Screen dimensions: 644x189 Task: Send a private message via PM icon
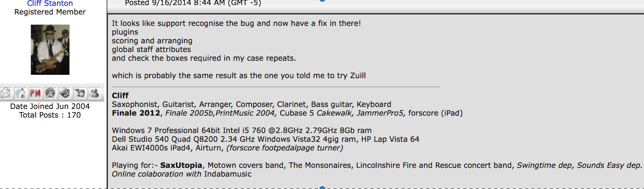35,93
